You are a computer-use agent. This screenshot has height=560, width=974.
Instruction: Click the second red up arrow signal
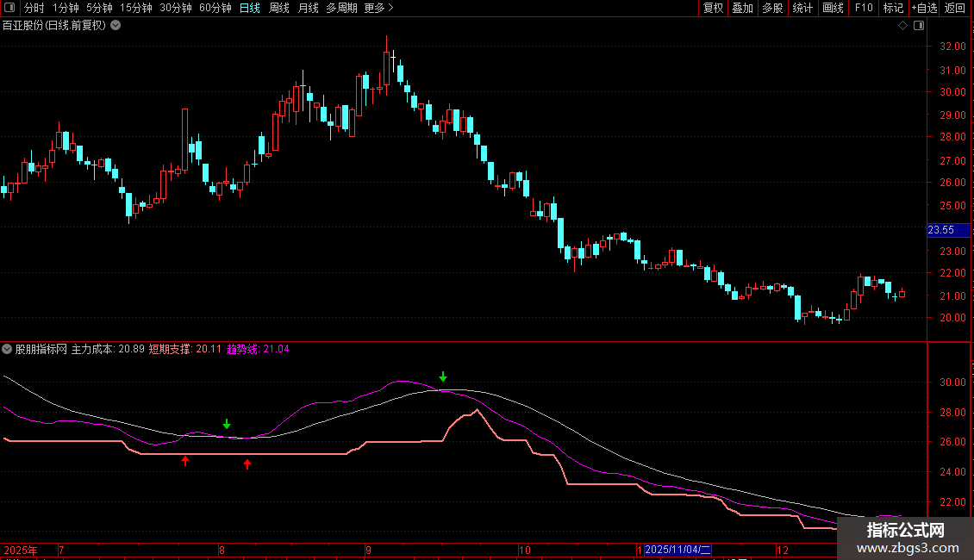[247, 464]
